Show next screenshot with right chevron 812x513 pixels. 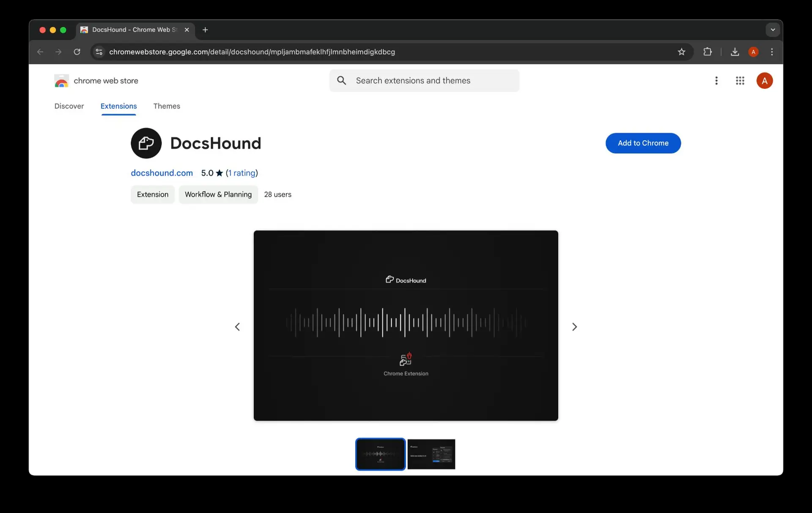pyautogui.click(x=574, y=326)
